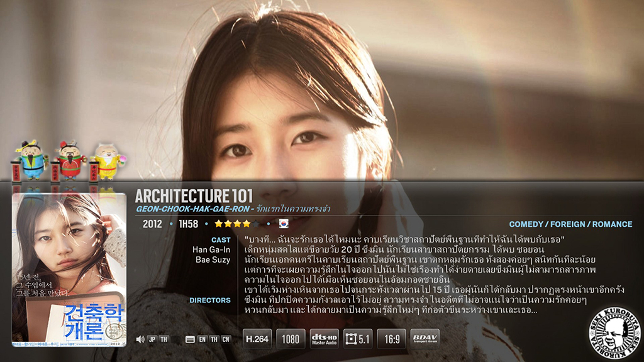Viewport: 644px width, 362px height.
Task: Click the South Korea flag icon
Action: pos(284,224)
